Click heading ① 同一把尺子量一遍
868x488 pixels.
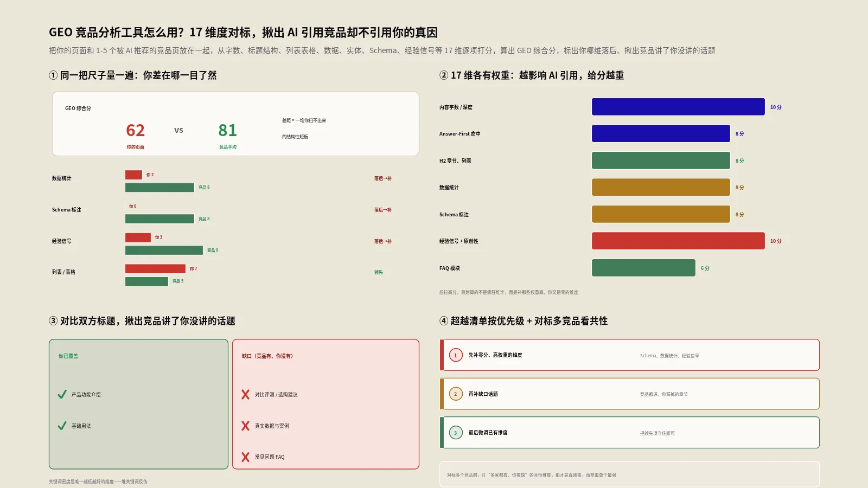(133, 75)
